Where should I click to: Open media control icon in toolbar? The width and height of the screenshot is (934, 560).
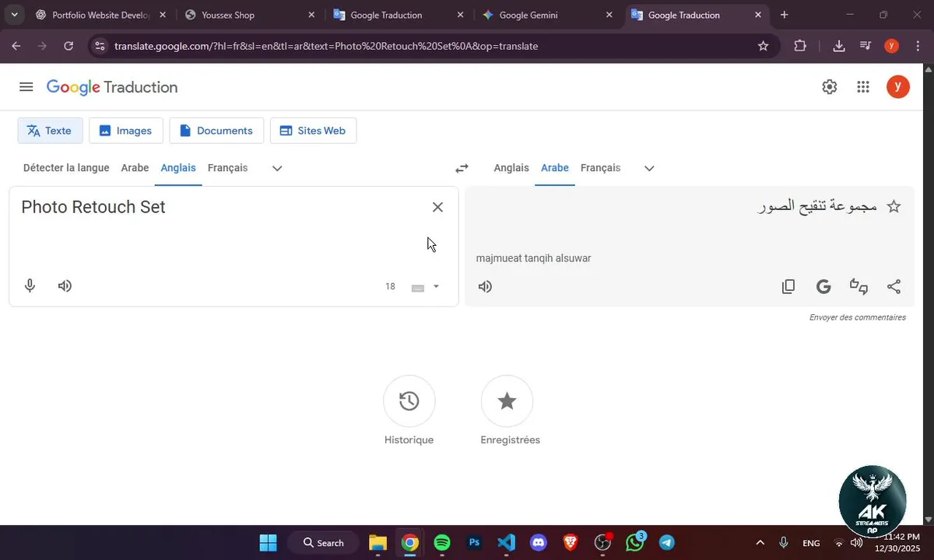[866, 46]
